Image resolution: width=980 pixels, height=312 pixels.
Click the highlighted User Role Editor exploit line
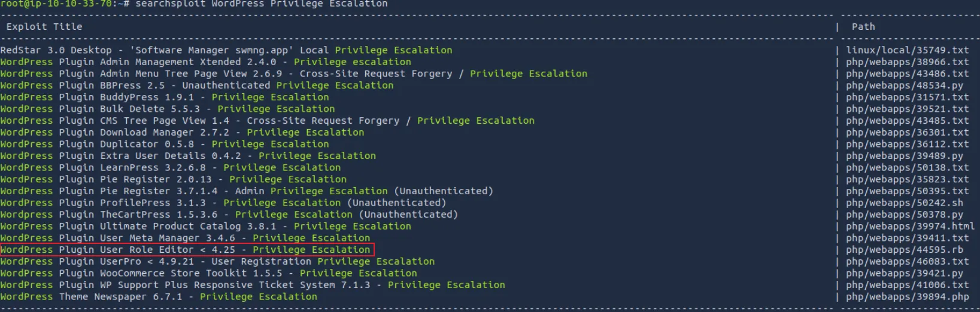[x=186, y=250]
